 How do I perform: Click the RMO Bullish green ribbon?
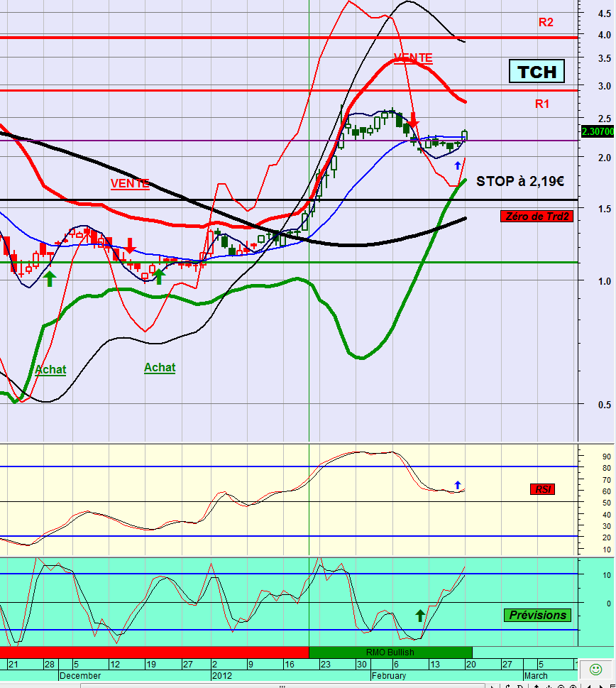tap(390, 652)
